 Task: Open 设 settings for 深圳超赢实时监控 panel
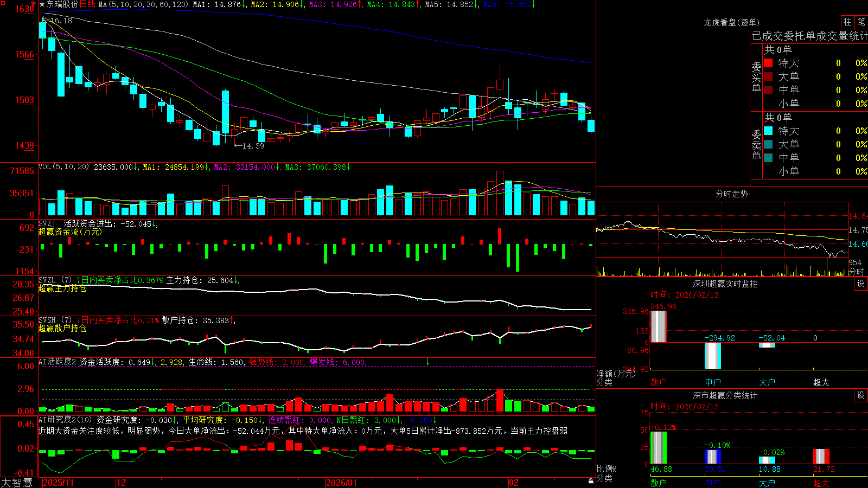tap(861, 284)
